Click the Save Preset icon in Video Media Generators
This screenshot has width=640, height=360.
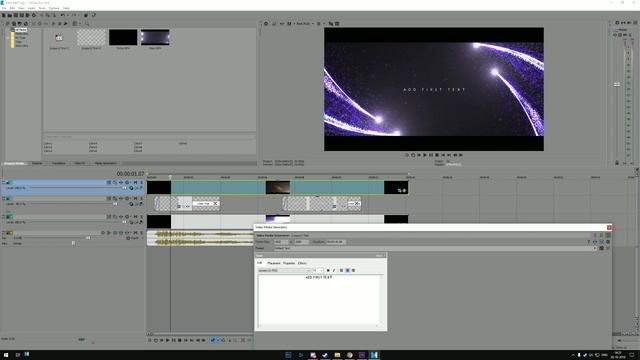[x=601, y=248]
